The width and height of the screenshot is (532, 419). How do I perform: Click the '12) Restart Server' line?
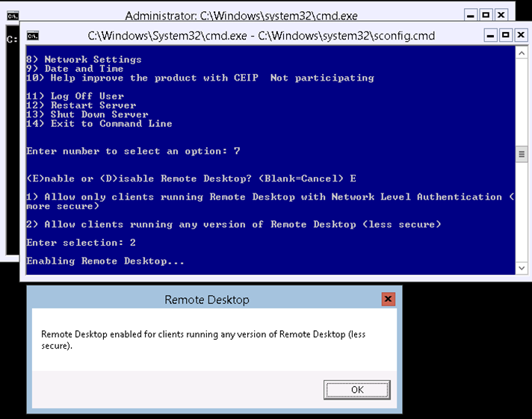[81, 105]
